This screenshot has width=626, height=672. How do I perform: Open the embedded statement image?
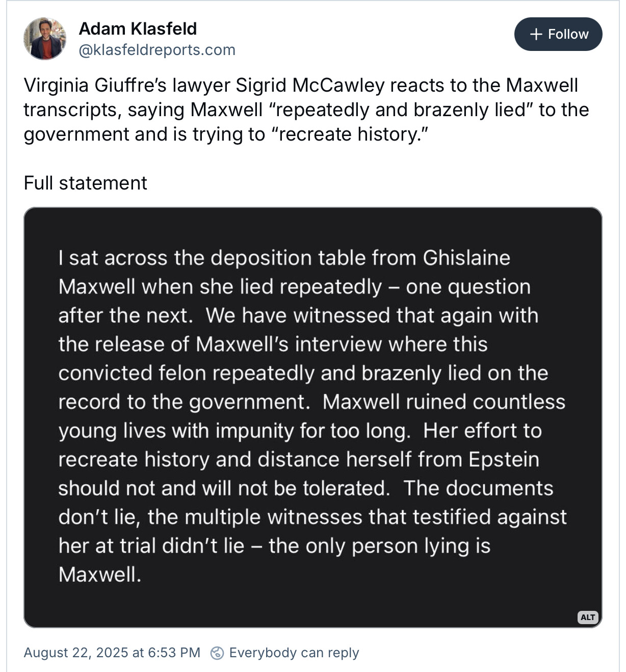[312, 417]
